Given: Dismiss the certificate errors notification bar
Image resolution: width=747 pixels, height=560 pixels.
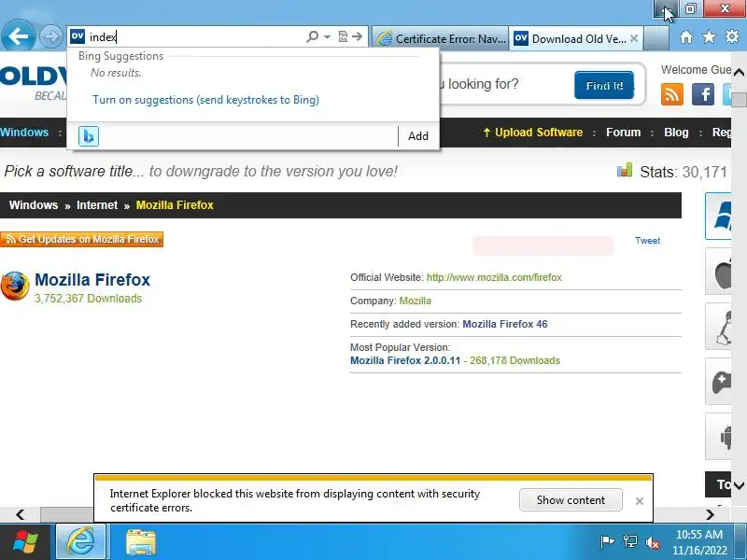Looking at the screenshot, I should [640, 501].
